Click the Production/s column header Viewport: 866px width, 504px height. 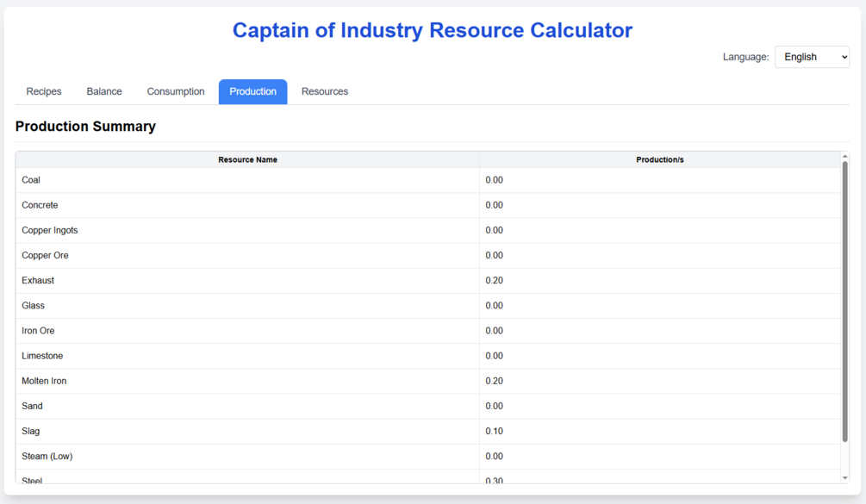click(659, 159)
